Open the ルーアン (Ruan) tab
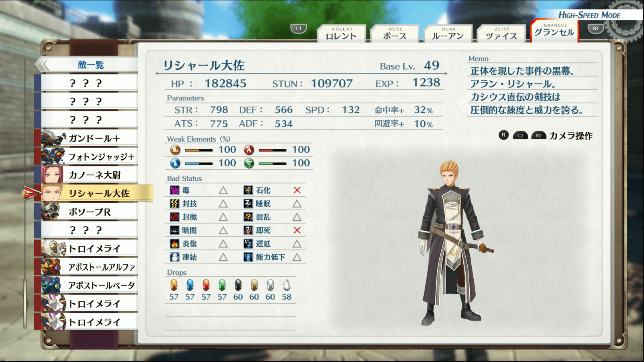The width and height of the screenshot is (644, 362). coord(448,34)
